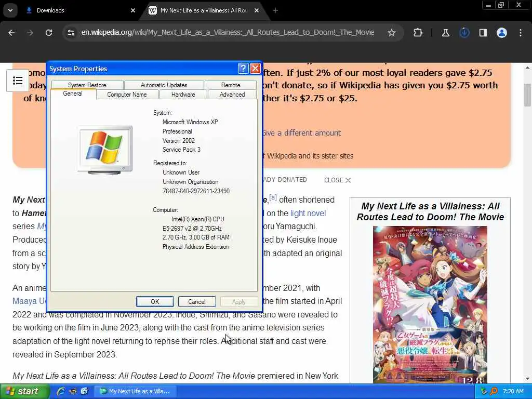The height and width of the screenshot is (399, 532).
Task: Click the 'ADY DONATED' banner text
Action: click(x=285, y=180)
